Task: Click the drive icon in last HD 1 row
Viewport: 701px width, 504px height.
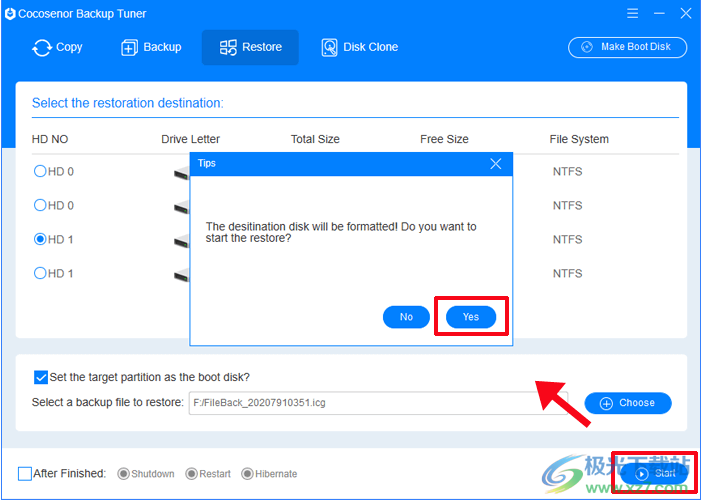Action: coord(182,275)
